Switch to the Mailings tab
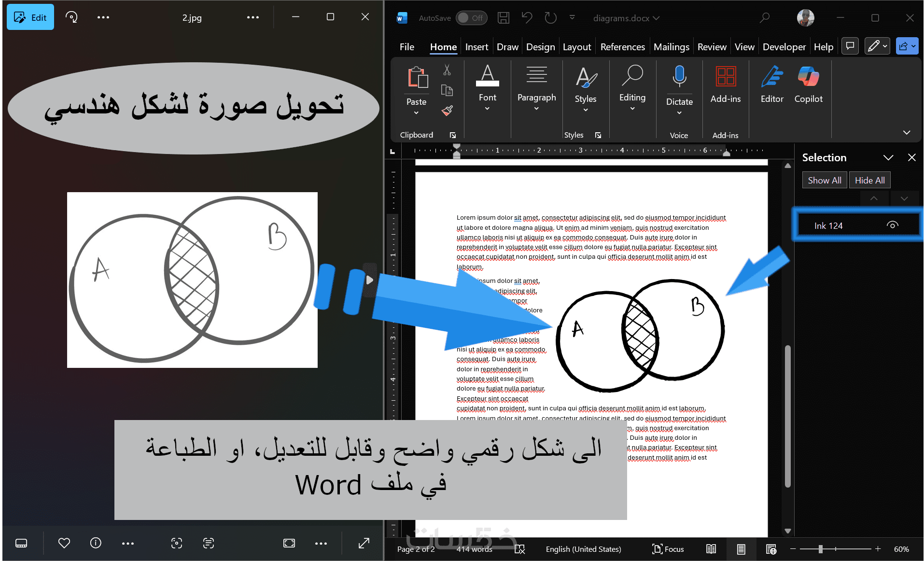 [672, 47]
